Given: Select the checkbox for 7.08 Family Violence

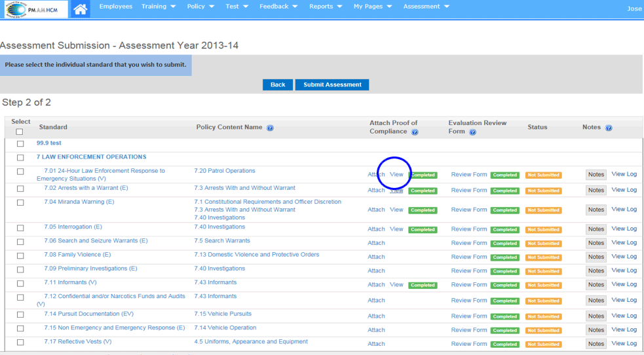Looking at the screenshot, I should click(x=20, y=255).
